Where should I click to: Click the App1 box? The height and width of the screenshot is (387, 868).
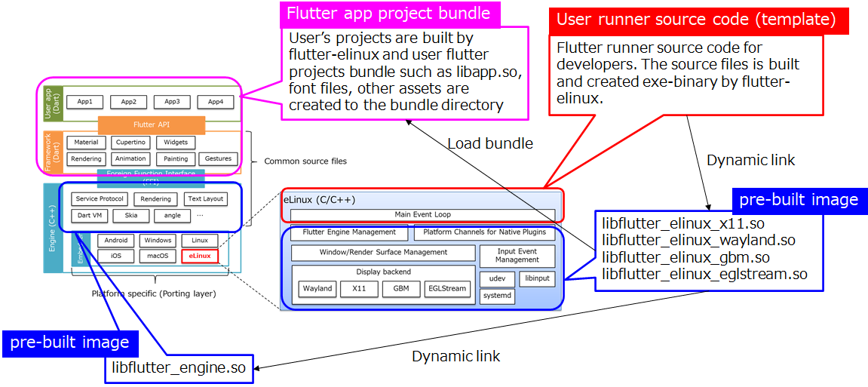pos(84,102)
